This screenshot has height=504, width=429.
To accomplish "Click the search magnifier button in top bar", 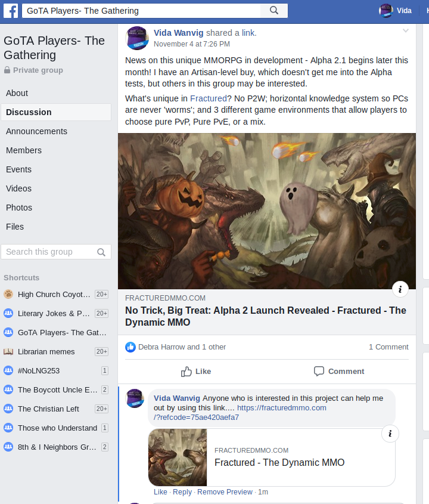I will pyautogui.click(x=274, y=11).
